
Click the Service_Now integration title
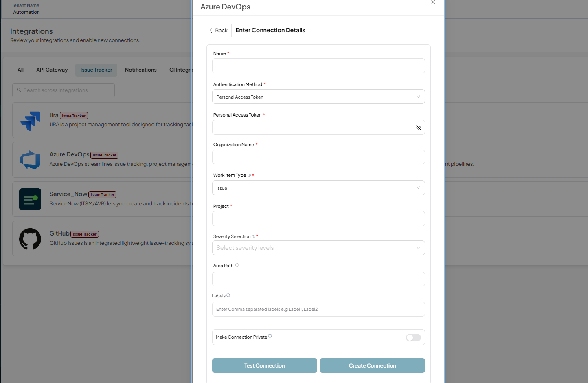point(68,194)
